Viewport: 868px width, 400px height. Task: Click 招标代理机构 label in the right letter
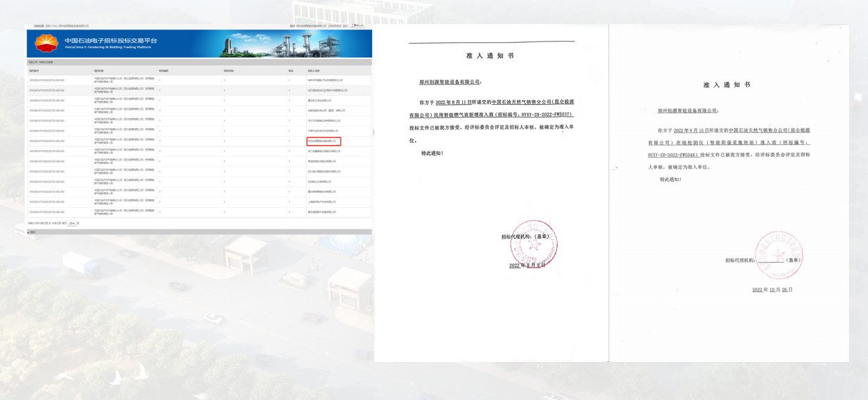coord(740,261)
